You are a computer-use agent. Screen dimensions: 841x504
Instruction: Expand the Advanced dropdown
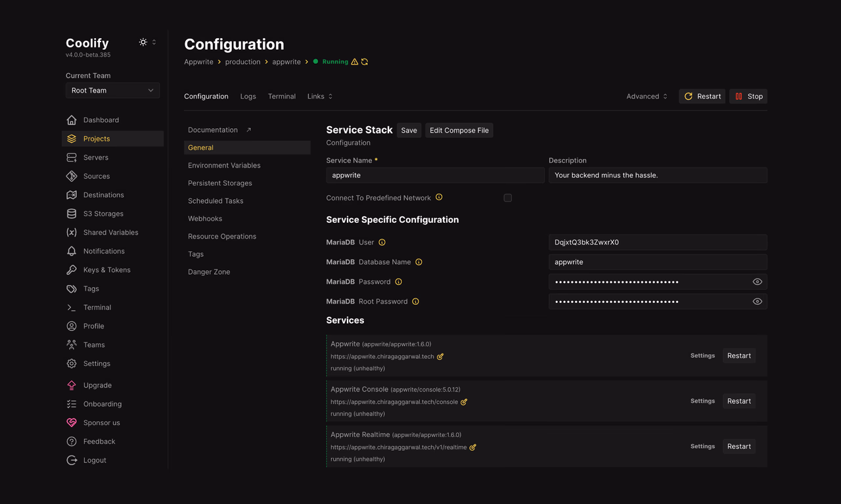[647, 97]
